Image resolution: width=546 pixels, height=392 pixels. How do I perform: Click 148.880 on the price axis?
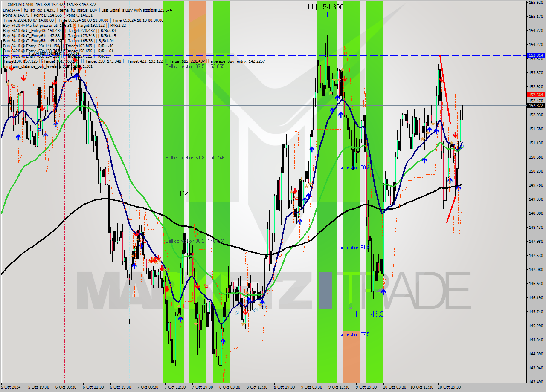point(536,213)
